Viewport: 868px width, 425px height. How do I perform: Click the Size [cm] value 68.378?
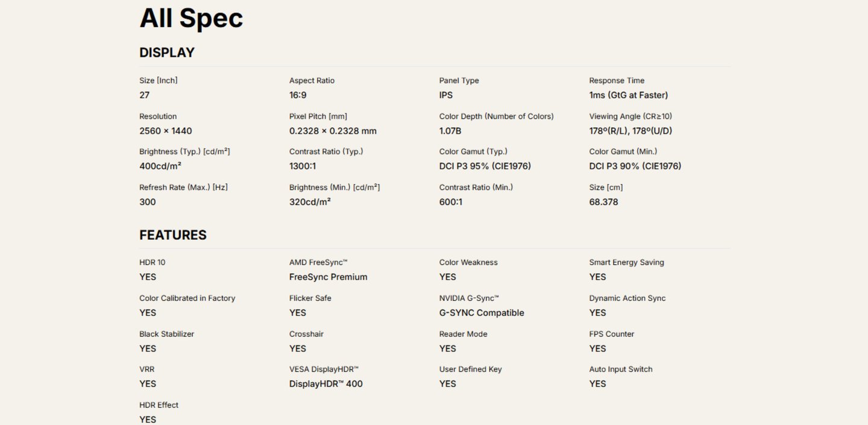[604, 202]
